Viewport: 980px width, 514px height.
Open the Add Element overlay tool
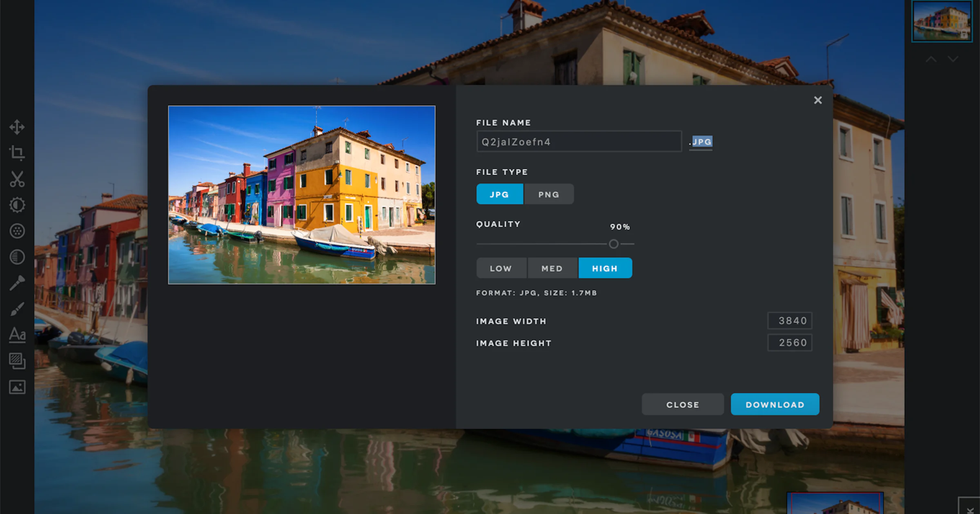(17, 361)
